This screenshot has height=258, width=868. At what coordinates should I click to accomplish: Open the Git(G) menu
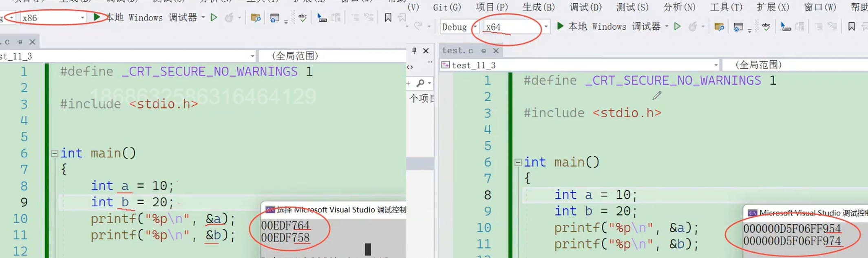coord(447,7)
